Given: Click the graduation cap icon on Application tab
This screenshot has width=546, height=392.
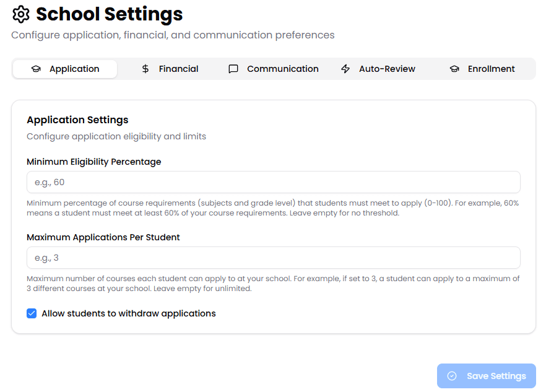Looking at the screenshot, I should (x=36, y=69).
